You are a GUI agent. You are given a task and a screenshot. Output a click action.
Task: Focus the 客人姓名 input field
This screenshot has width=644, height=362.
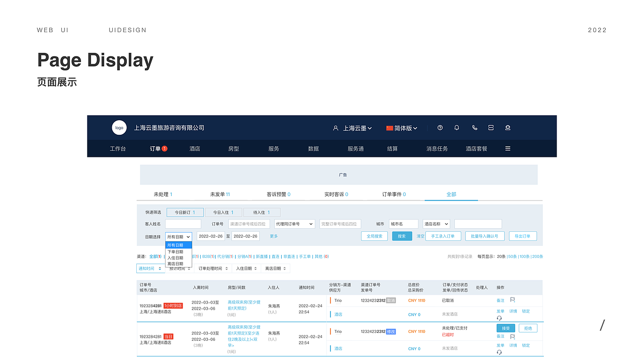183,224
